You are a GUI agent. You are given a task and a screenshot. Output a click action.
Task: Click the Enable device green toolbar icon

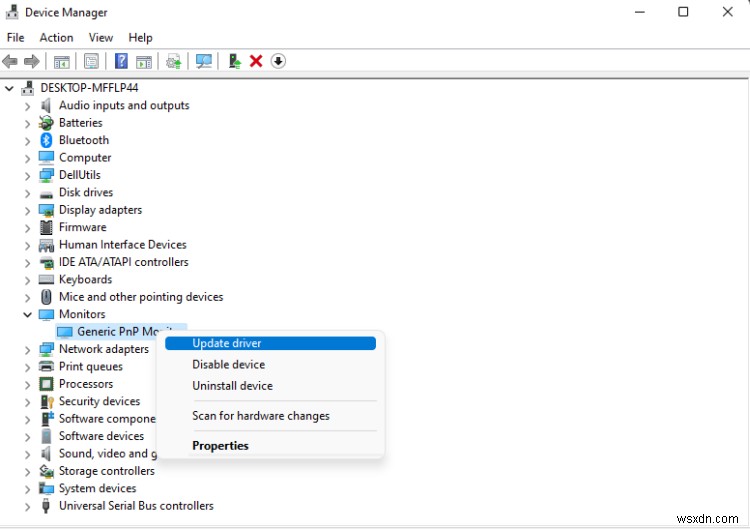coord(234,61)
